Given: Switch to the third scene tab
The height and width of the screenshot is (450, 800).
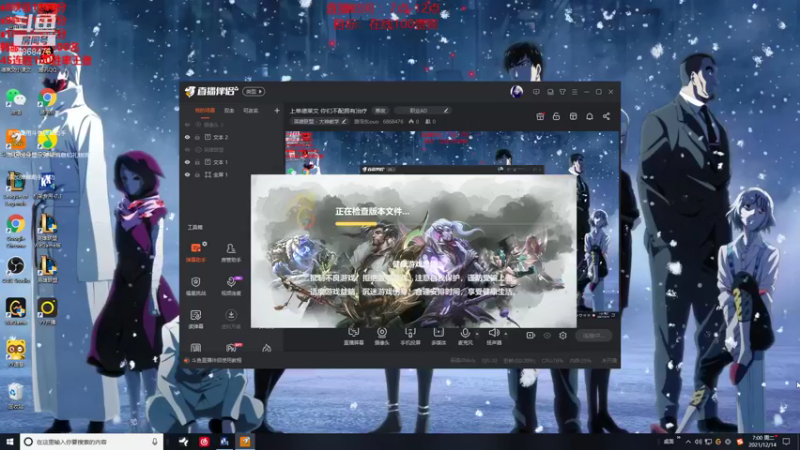Looking at the screenshot, I should point(251,110).
